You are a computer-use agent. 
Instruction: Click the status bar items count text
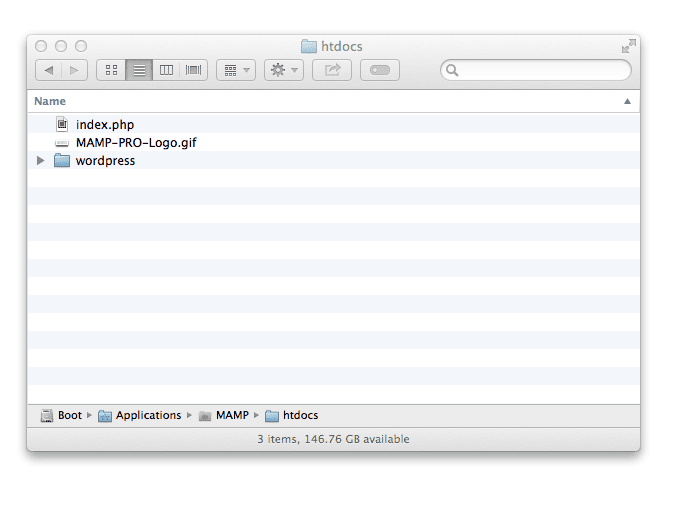(333, 439)
